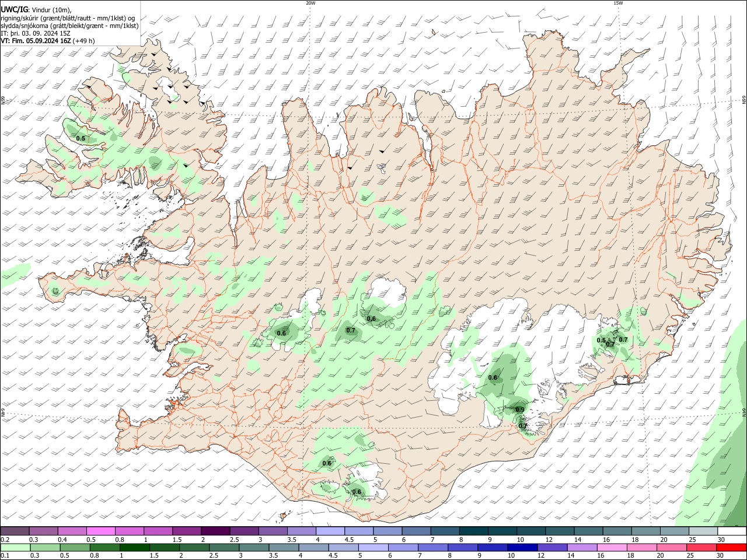The width and height of the screenshot is (747, 560).
Task: Click the initial time "IT: þri. 03. 09. 2024 15Z"
Action: (36, 33)
